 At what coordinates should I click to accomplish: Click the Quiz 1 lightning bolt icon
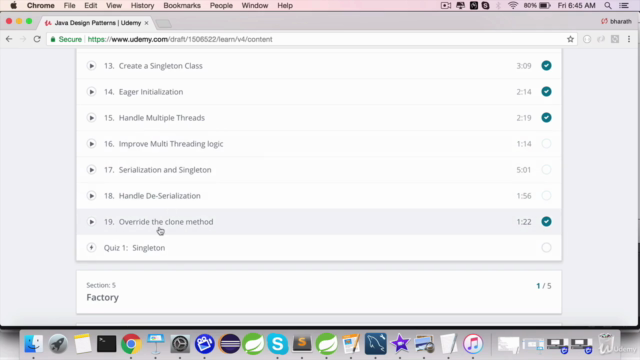click(x=91, y=248)
